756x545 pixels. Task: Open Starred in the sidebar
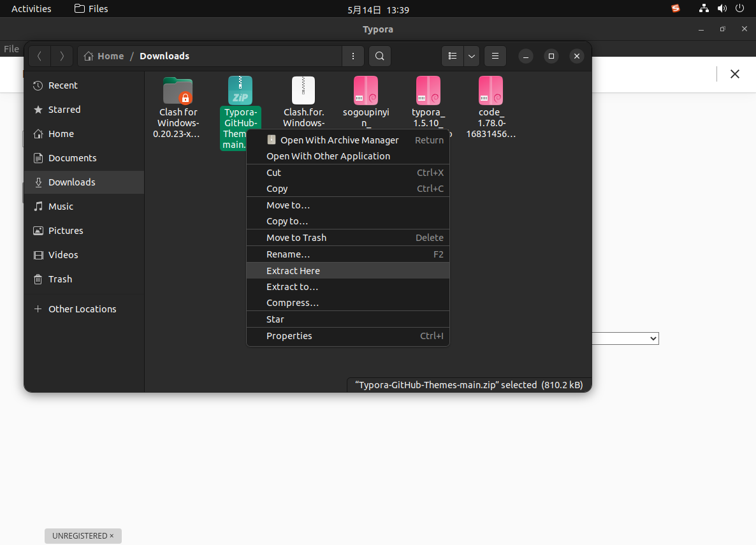point(84,110)
